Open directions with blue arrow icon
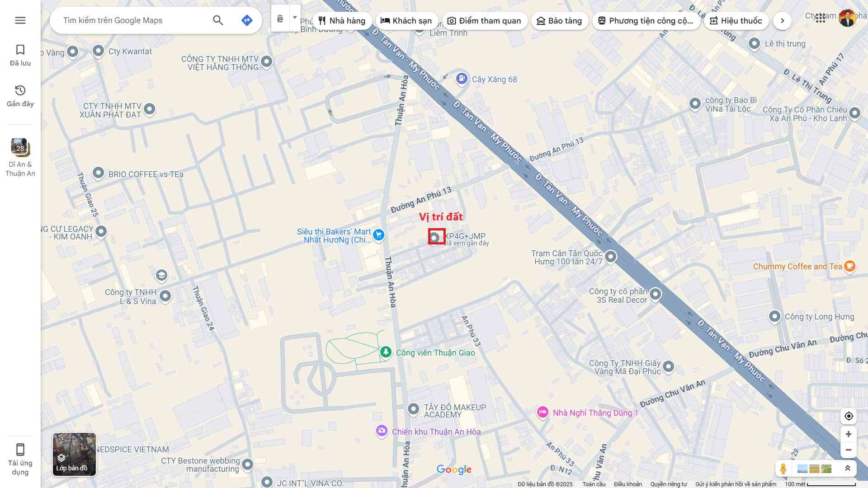Viewport: 868px width, 488px height. click(247, 20)
